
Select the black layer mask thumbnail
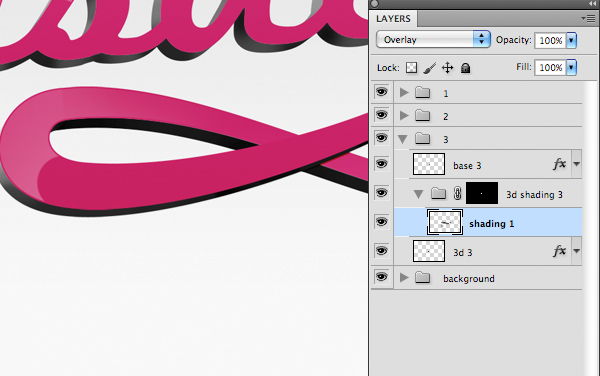click(x=482, y=193)
